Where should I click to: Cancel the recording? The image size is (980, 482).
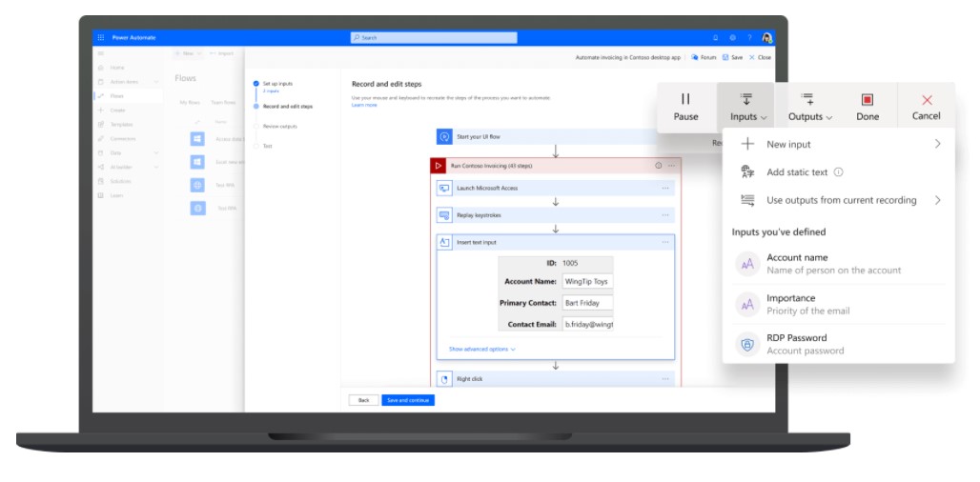coord(927,108)
